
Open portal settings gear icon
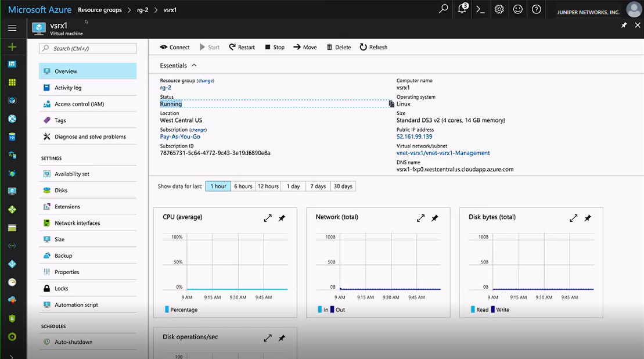coord(499,9)
